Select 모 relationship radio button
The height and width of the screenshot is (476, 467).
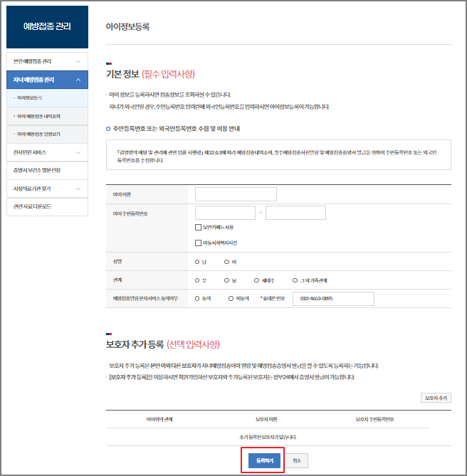[226, 280]
